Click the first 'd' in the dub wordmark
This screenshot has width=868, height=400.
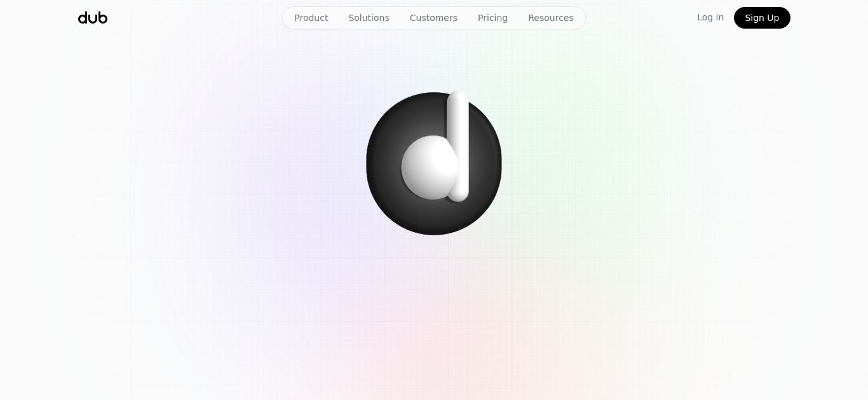point(83,18)
